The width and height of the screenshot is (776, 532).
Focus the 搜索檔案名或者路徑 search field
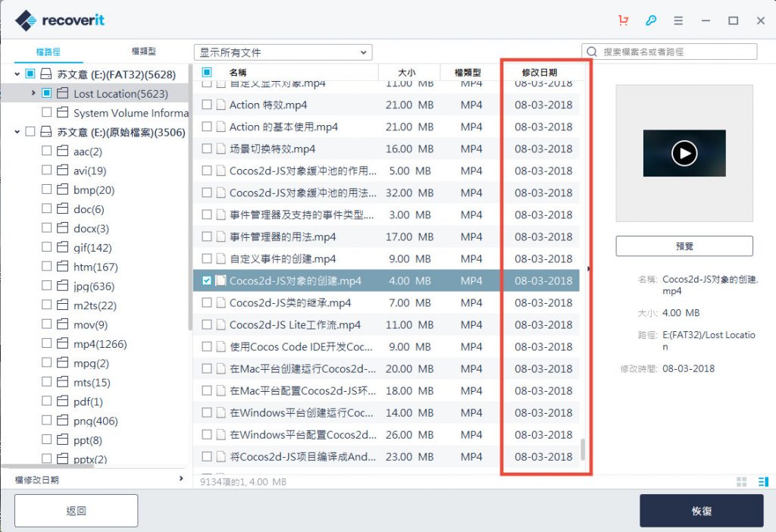tap(669, 52)
